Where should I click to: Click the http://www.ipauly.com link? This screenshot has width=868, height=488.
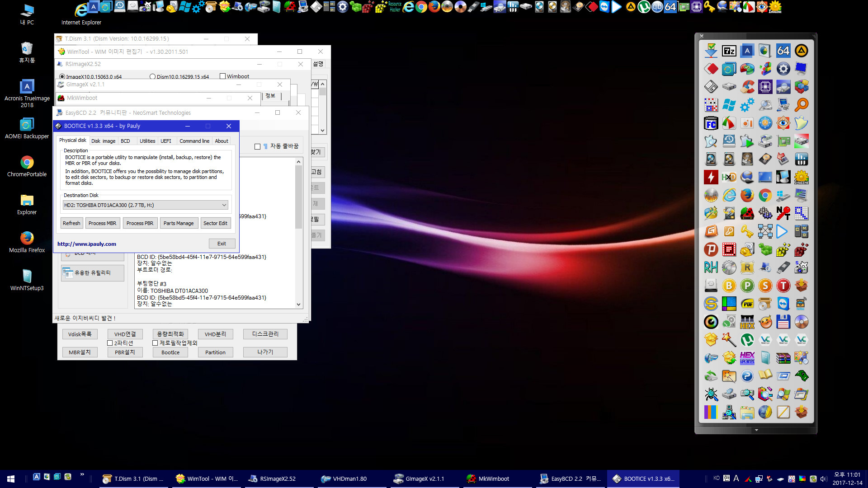click(x=86, y=243)
